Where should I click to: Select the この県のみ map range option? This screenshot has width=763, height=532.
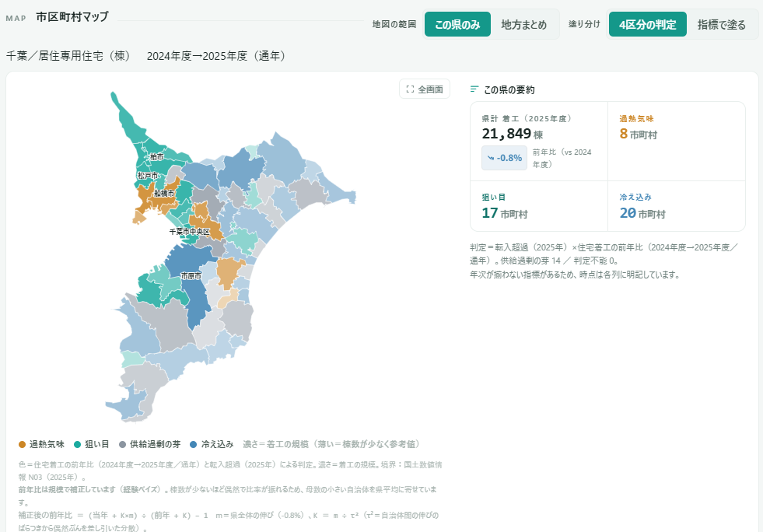pyautogui.click(x=457, y=24)
